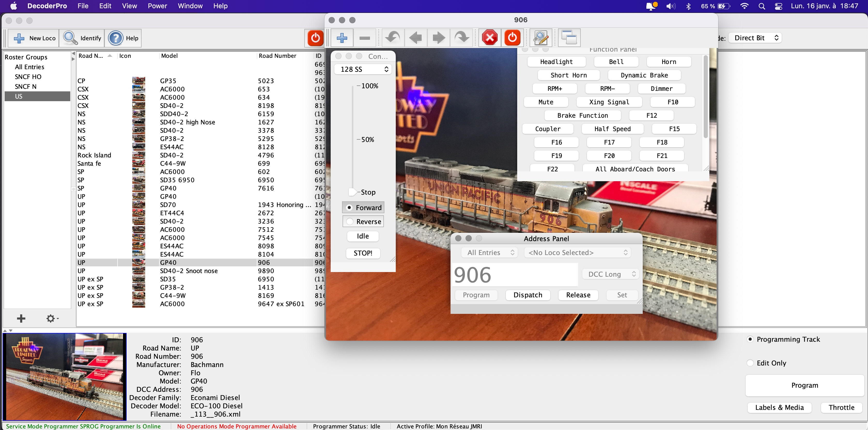Open the No Loco Selected dropdown
The image size is (868, 430).
click(x=577, y=252)
